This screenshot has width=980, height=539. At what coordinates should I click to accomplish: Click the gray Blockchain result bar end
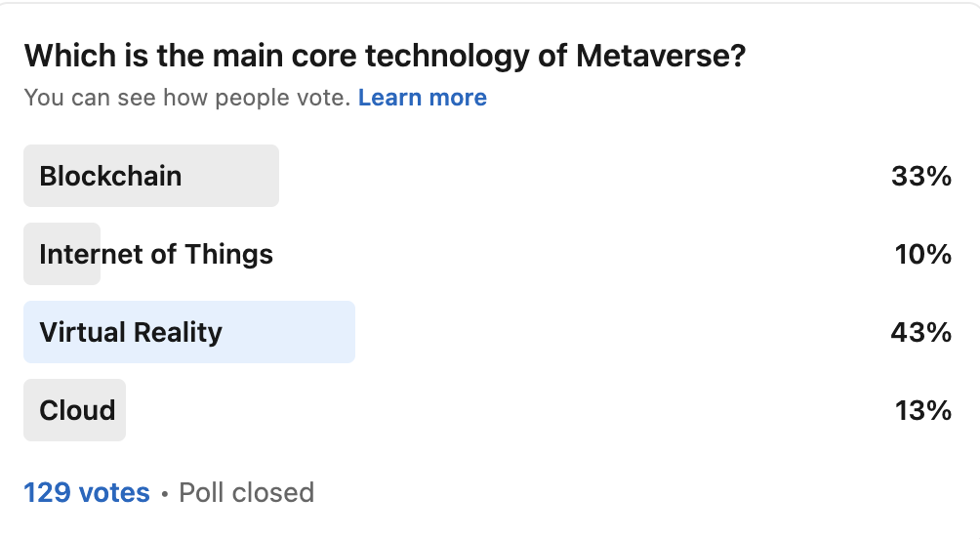262,176
